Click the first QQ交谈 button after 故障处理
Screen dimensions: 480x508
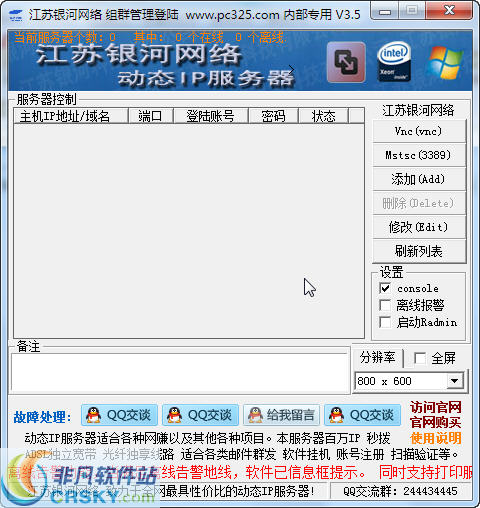click(119, 415)
